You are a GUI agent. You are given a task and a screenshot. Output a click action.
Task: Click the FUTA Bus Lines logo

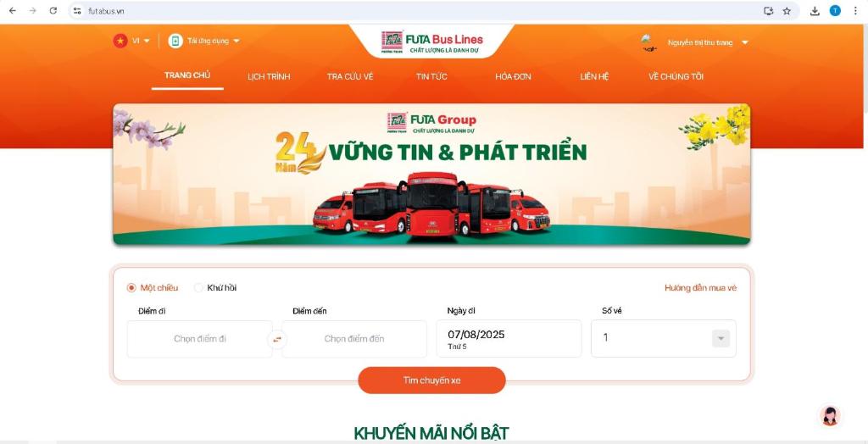point(431,42)
